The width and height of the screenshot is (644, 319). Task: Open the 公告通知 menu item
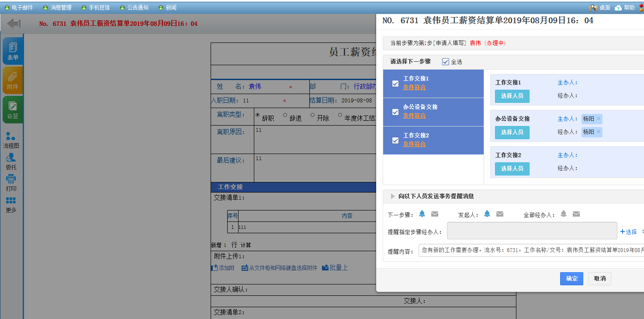point(134,7)
